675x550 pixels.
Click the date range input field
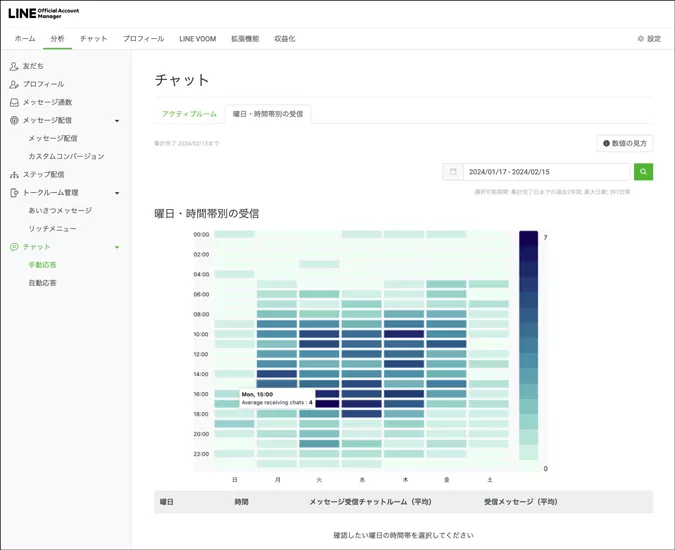click(547, 172)
